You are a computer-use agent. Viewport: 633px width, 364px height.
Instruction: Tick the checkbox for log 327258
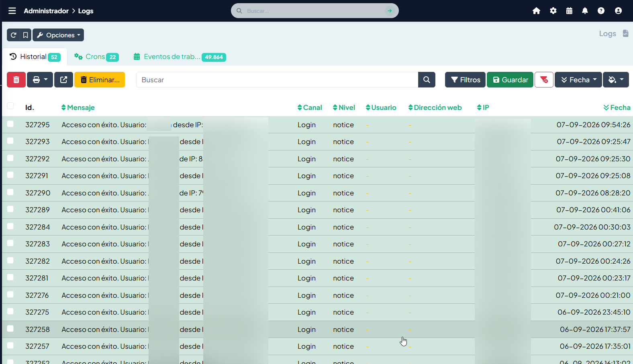(10, 328)
